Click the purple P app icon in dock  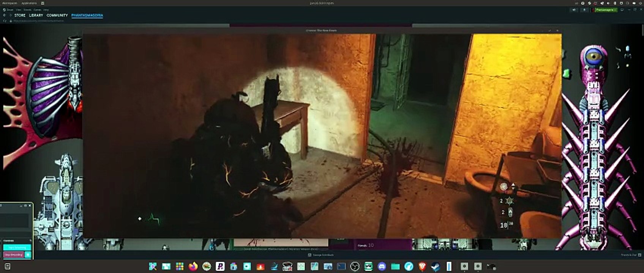[x=220, y=267]
